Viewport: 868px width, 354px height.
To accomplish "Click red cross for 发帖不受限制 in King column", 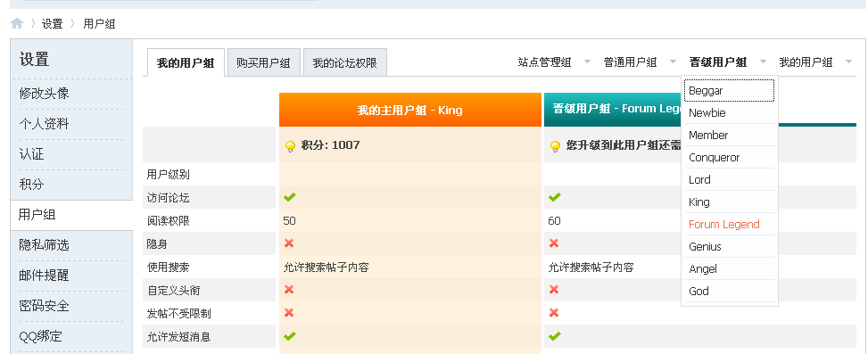I will point(289,312).
